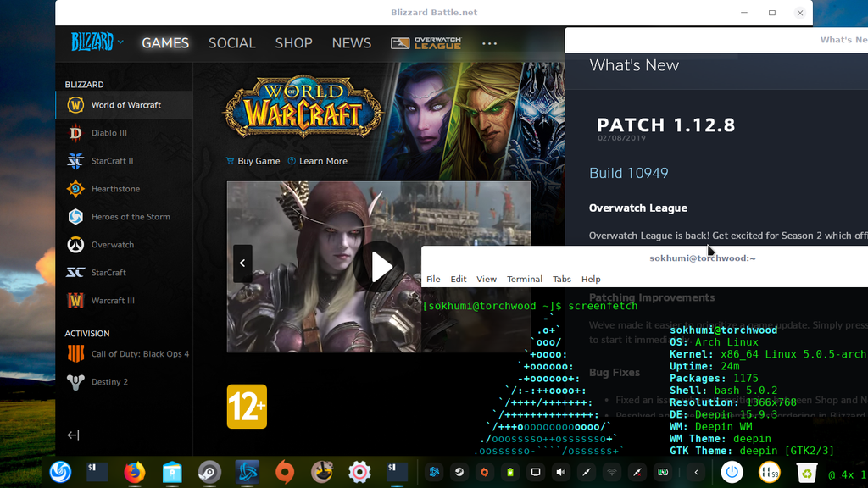This screenshot has height=488, width=868.
Task: Open the terminal View menu
Action: [487, 280]
